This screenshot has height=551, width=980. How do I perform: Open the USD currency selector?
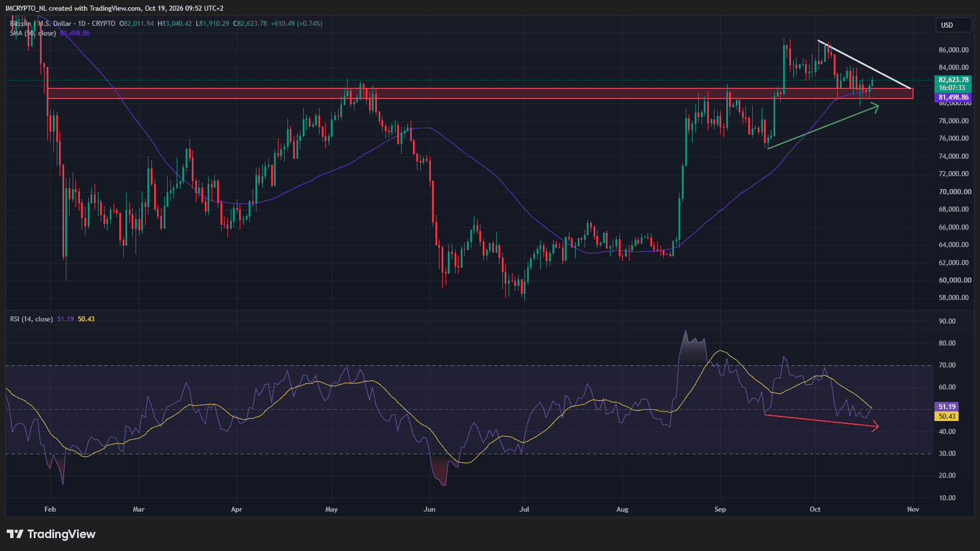954,25
